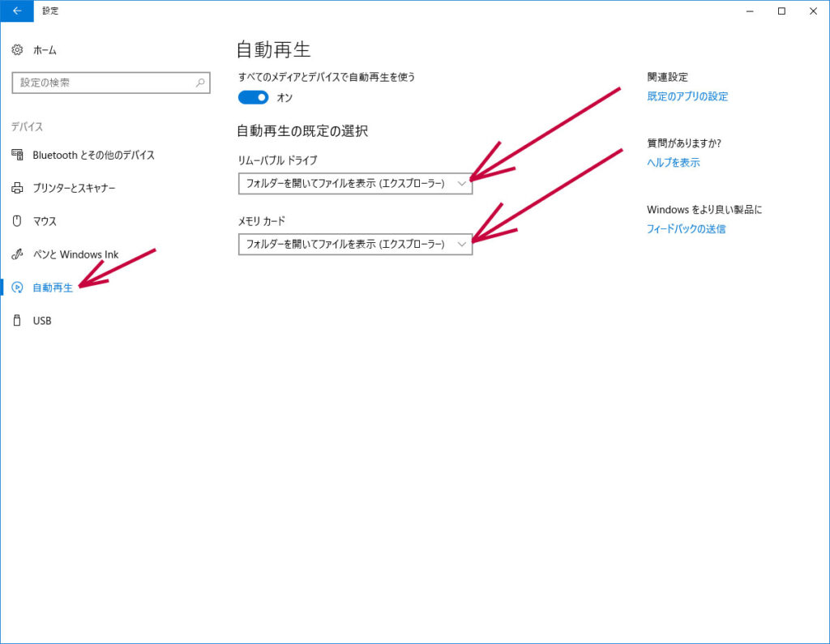Click the USB icon in sidebar

pos(17,320)
